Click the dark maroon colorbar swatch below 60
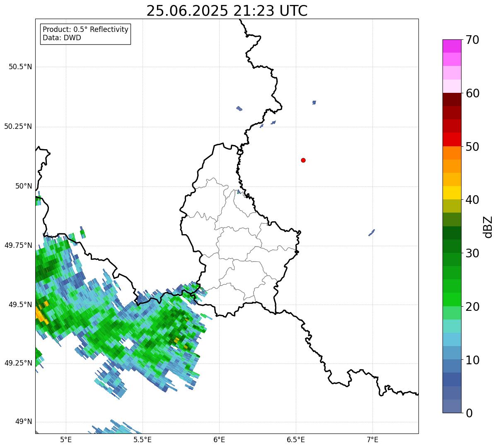Image resolution: width=498 pixels, height=448 pixels. click(x=452, y=99)
